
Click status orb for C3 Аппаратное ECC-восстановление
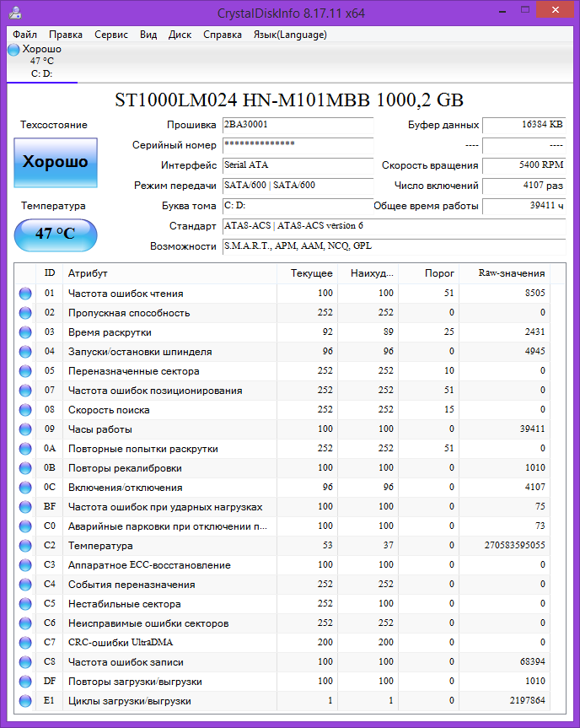(25, 565)
